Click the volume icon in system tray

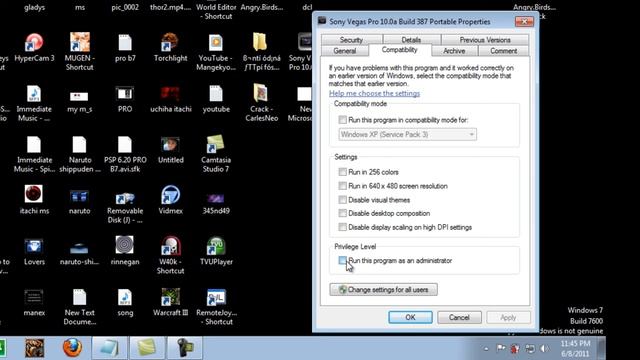(x=544, y=349)
